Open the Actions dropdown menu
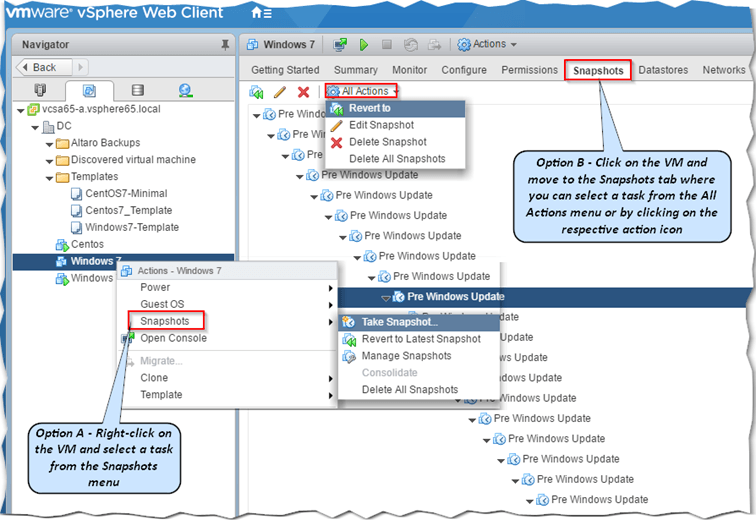Viewport: 756px width, 520px height. pos(487,44)
